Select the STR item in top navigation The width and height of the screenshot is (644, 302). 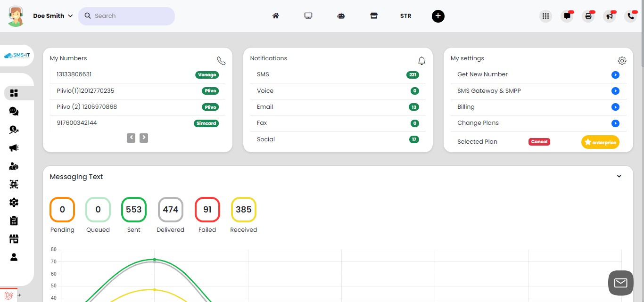coord(405,16)
